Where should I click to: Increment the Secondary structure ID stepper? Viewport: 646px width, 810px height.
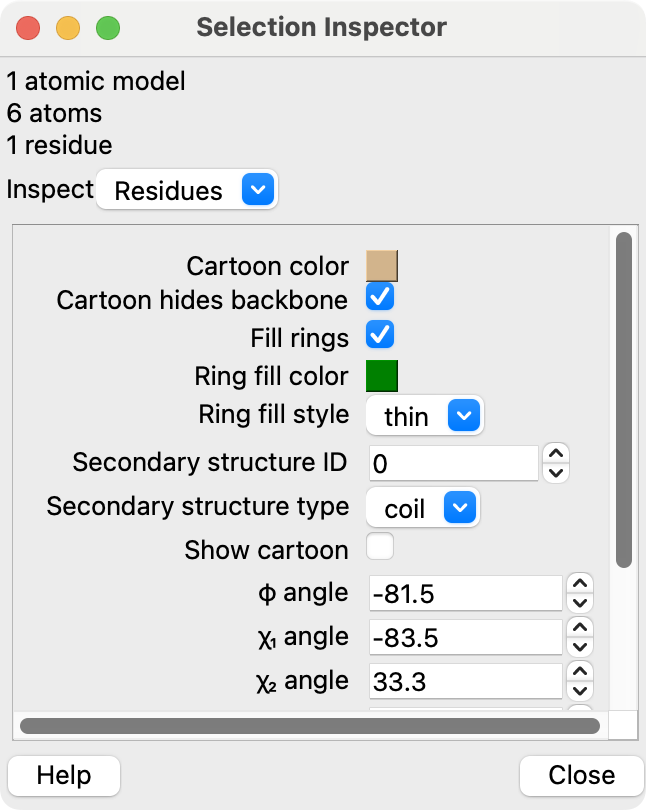coord(556,453)
